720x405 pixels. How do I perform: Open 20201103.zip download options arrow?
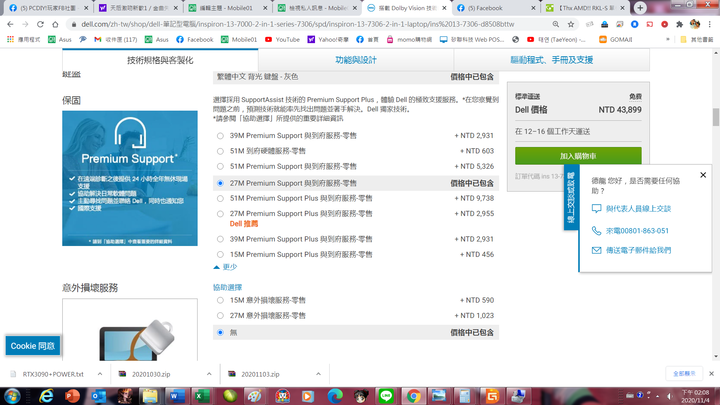[x=318, y=374]
